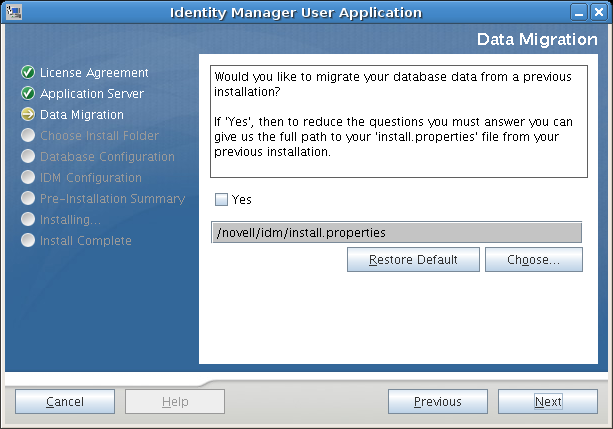Click the Help button
The image size is (613, 429).
pos(175,402)
